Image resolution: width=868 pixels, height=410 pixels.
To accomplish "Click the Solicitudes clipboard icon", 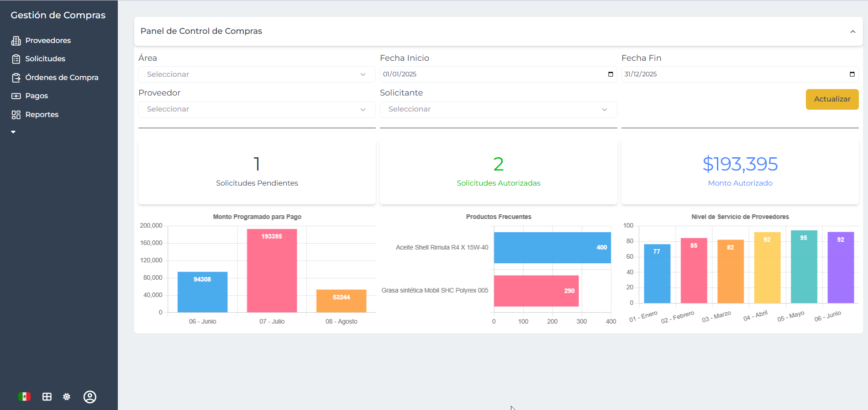I will (x=16, y=59).
